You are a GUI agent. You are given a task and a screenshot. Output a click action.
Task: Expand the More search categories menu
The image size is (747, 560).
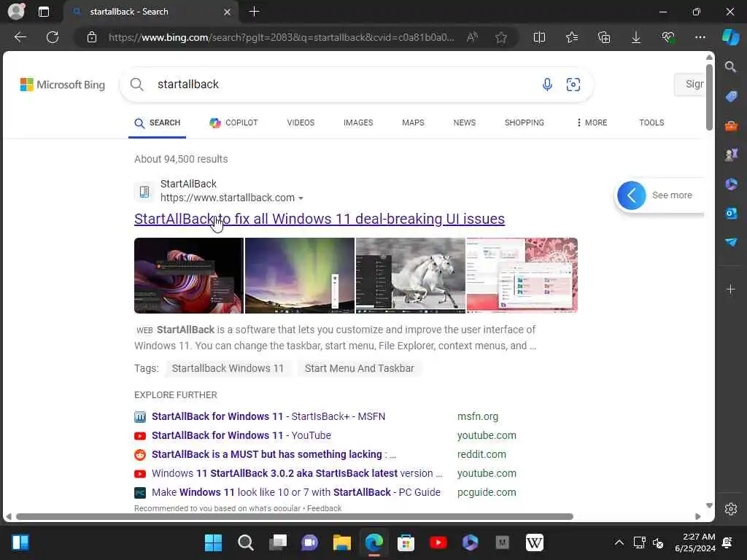[591, 122]
